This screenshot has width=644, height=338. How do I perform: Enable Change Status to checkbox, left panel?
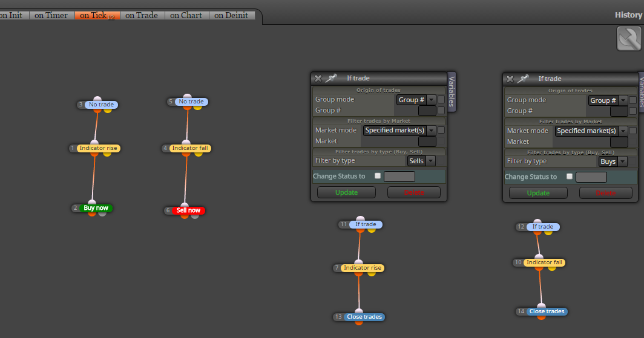378,175
